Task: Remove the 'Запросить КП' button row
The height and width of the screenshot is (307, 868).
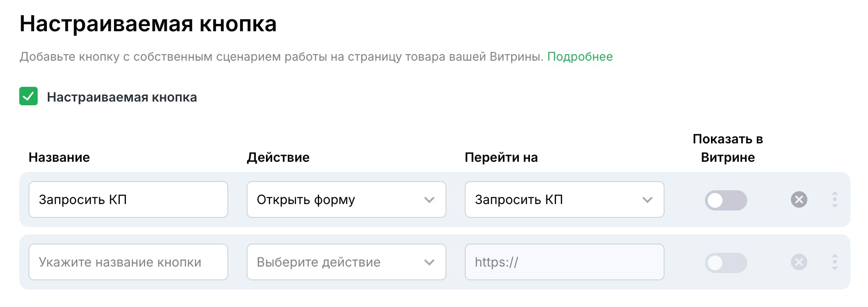Action: (799, 199)
